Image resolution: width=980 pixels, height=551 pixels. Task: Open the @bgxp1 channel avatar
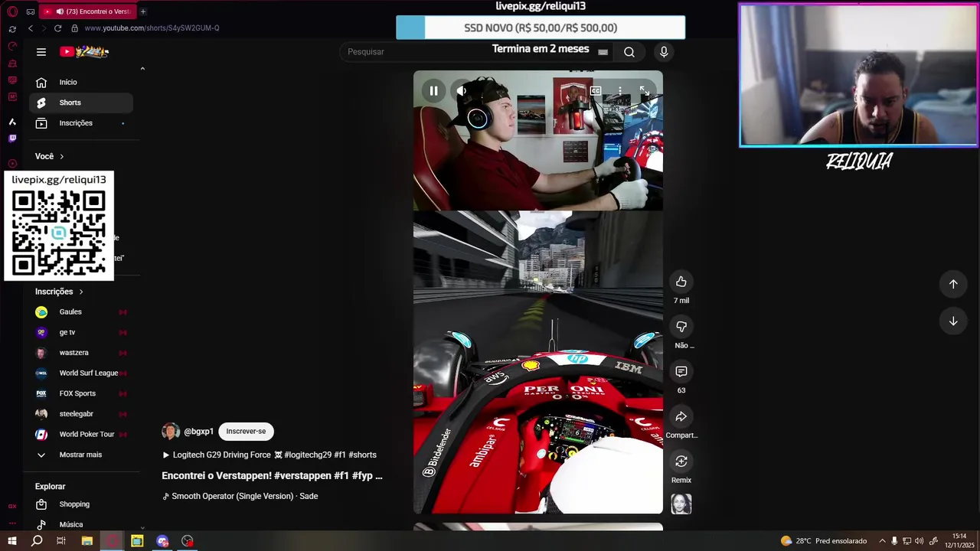[x=171, y=432]
